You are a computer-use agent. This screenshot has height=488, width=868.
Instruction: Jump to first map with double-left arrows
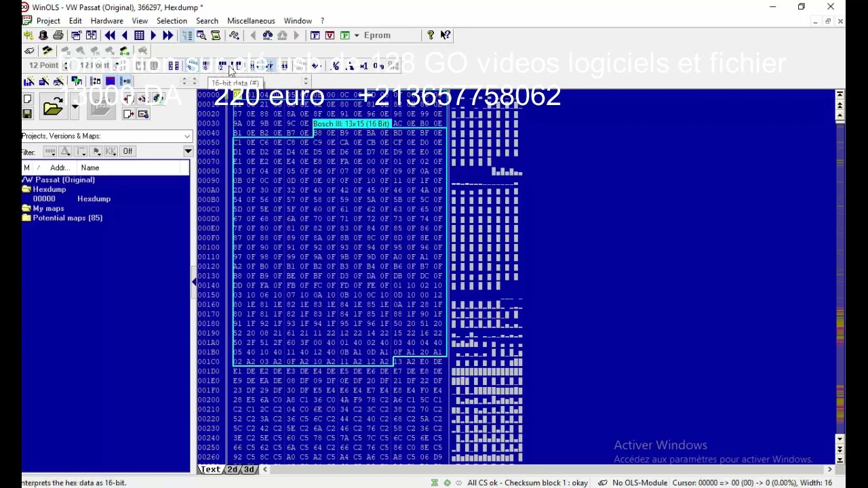[x=110, y=35]
